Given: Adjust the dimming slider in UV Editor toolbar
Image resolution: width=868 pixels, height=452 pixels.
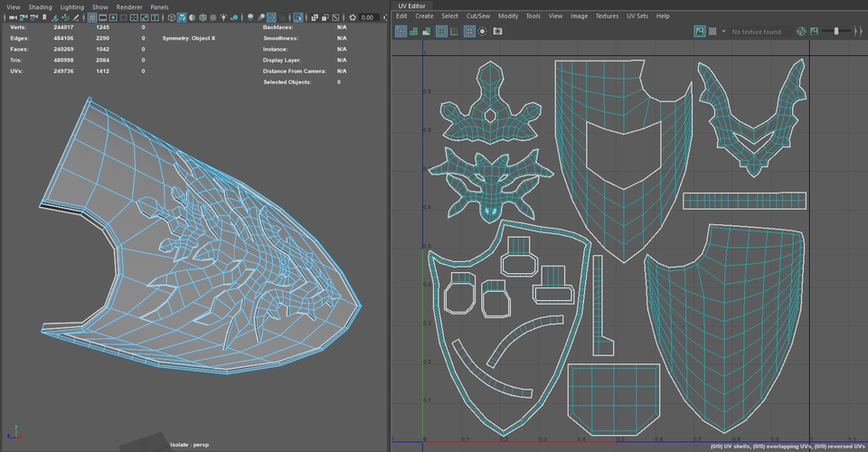Looking at the screenshot, I should (x=838, y=31).
